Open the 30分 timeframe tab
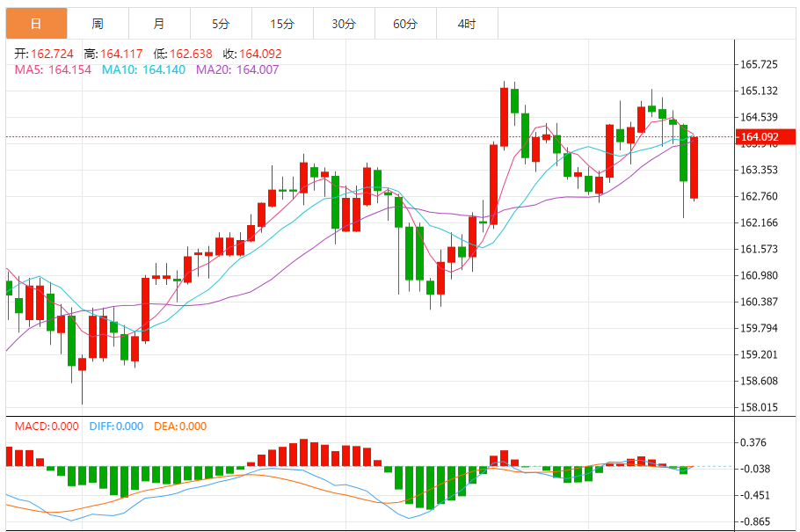The width and height of the screenshot is (800, 532). [344, 24]
